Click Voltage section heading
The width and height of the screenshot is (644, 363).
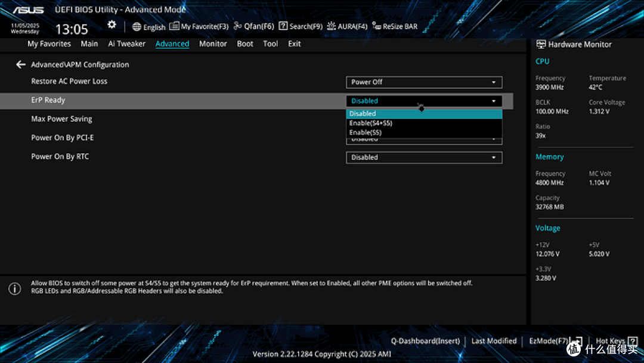(x=547, y=228)
